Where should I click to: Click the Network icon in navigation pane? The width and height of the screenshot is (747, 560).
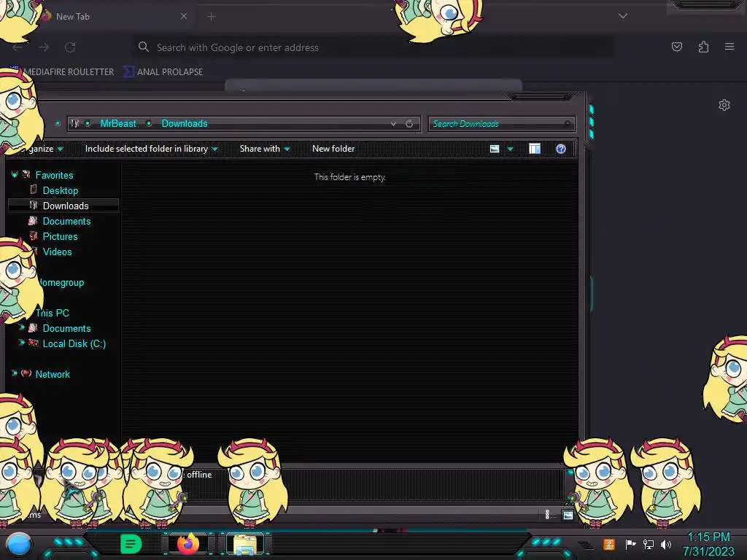(27, 373)
